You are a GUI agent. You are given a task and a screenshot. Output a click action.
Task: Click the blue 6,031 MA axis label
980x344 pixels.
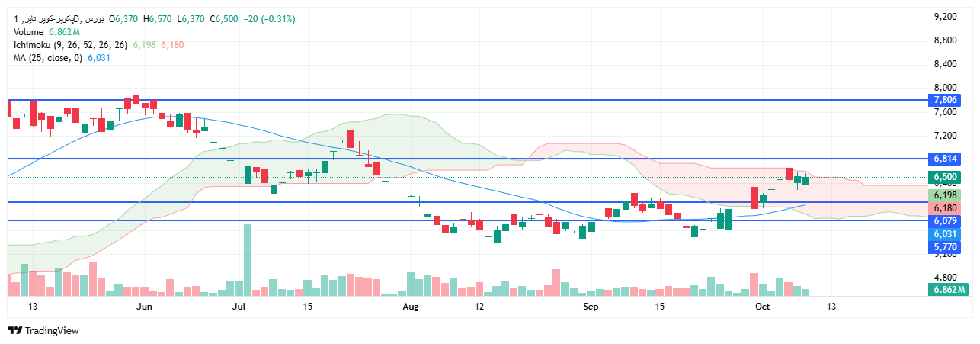[x=945, y=234]
